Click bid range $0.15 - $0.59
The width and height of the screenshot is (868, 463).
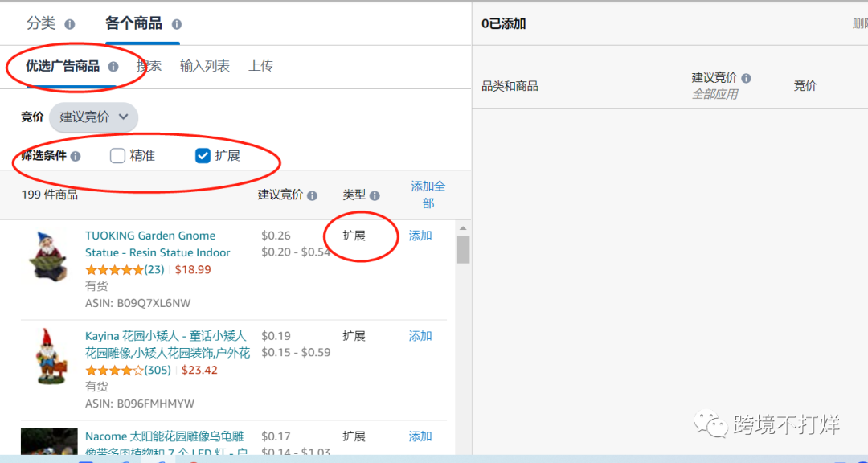296,353
